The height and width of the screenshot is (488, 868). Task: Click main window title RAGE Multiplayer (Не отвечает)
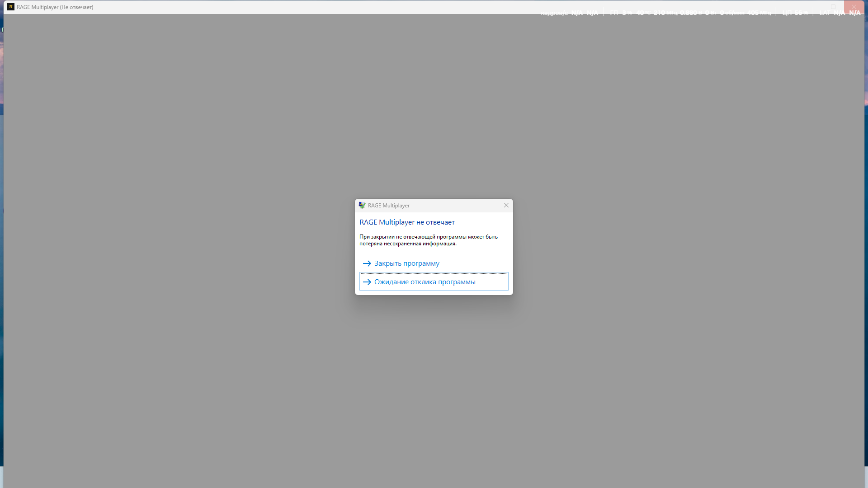[55, 7]
